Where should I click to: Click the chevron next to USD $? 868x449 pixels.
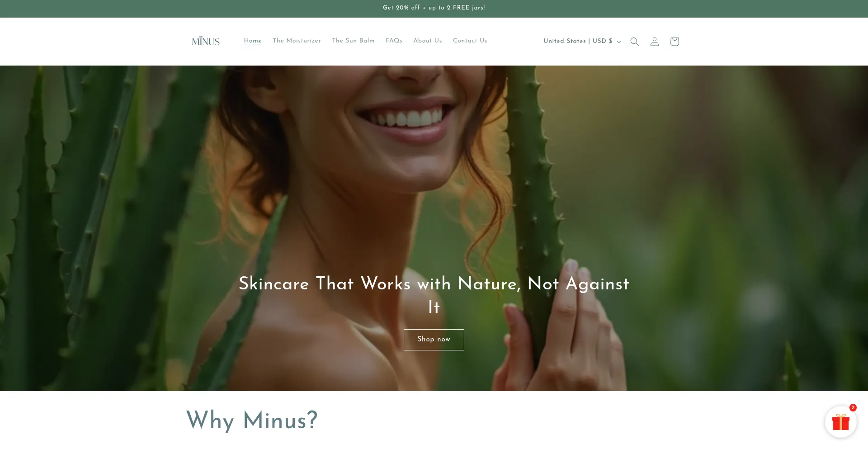point(619,42)
